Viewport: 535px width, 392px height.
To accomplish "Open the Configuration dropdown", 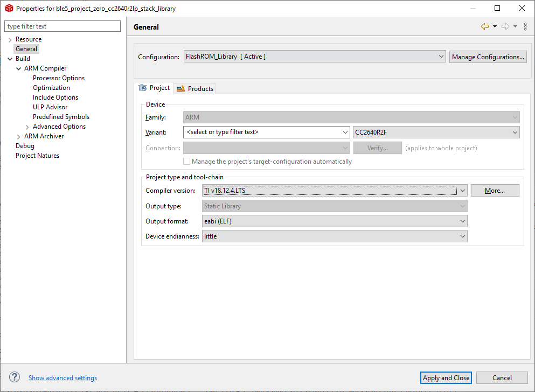I will click(315, 57).
